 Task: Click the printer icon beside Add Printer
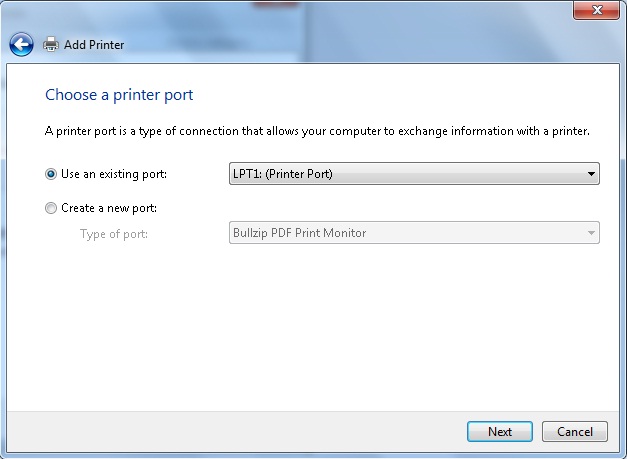52,45
